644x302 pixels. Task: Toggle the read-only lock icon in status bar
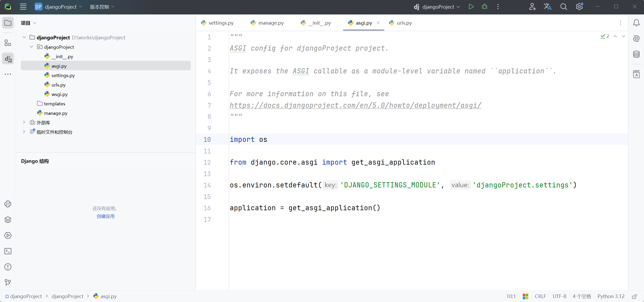(635, 296)
